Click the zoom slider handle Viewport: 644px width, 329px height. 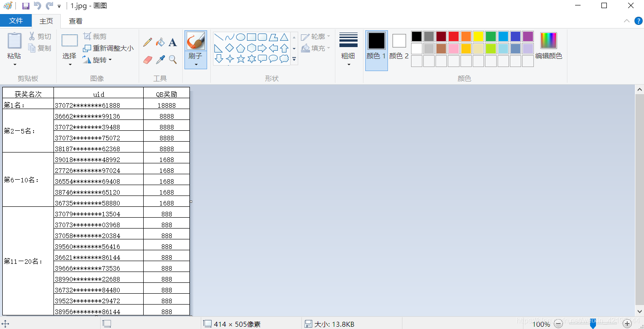(x=593, y=324)
